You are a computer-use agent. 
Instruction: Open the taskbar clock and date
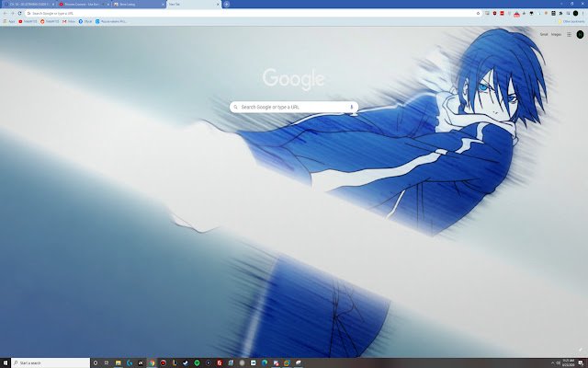coord(569,362)
